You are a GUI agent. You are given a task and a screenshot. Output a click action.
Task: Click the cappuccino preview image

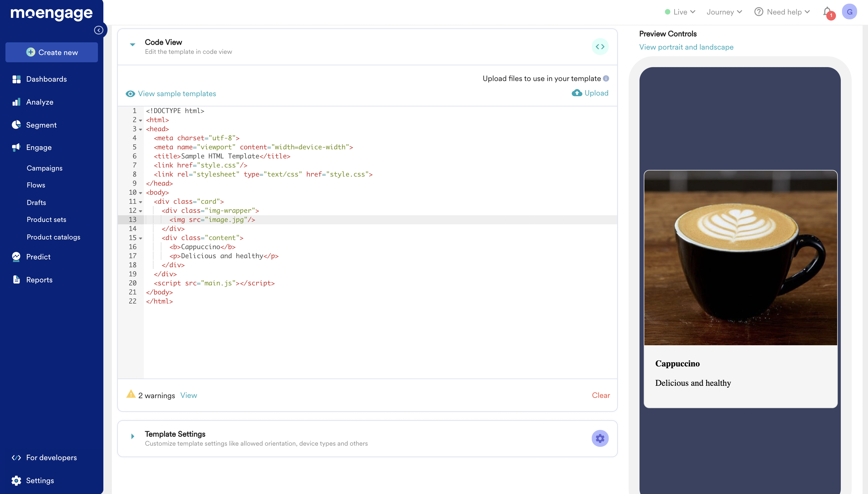[740, 258]
